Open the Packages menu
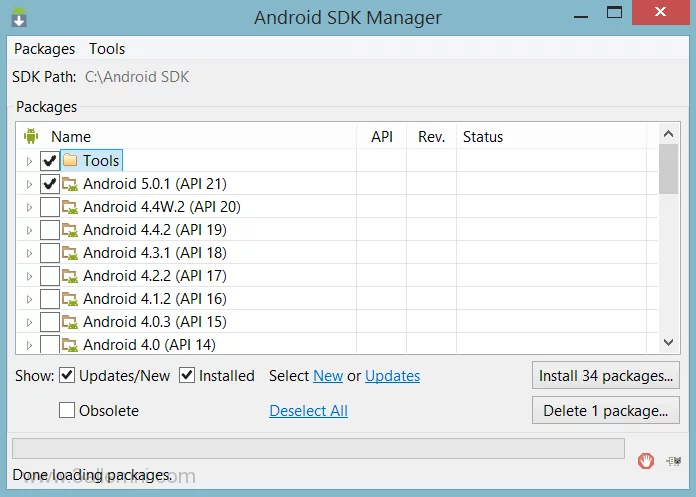The image size is (696, 497). (44, 48)
